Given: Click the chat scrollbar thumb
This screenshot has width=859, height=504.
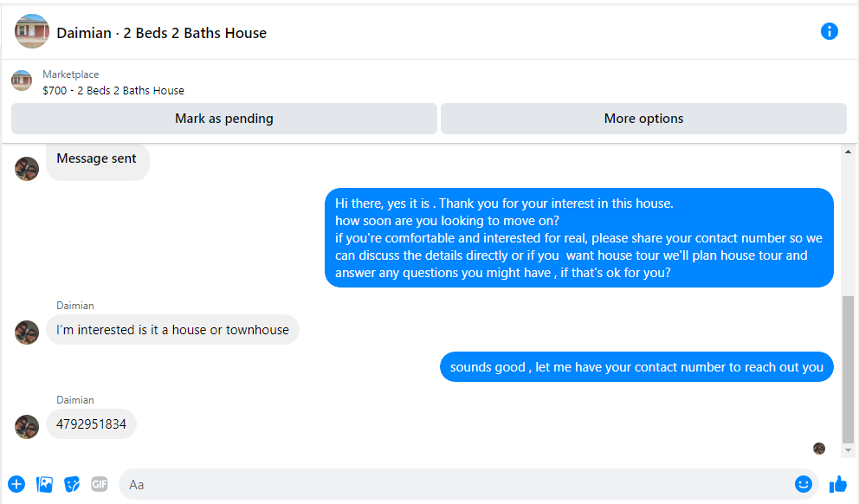Looking at the screenshot, I should (x=848, y=369).
